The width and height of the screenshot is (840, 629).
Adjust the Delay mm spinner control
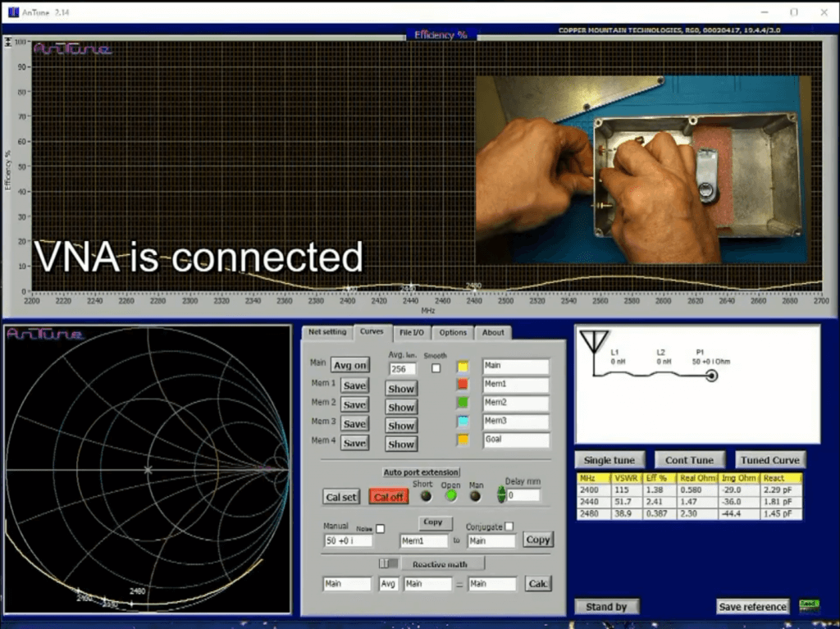click(x=500, y=495)
